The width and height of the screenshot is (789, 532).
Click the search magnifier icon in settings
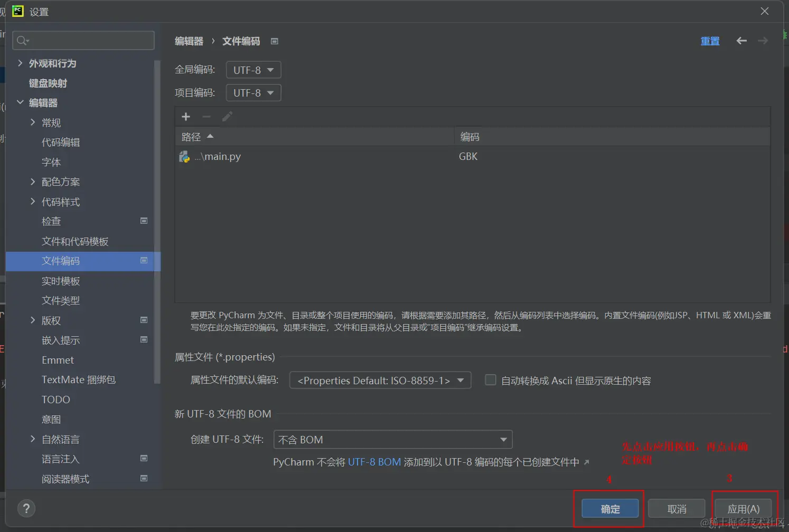[x=22, y=41]
